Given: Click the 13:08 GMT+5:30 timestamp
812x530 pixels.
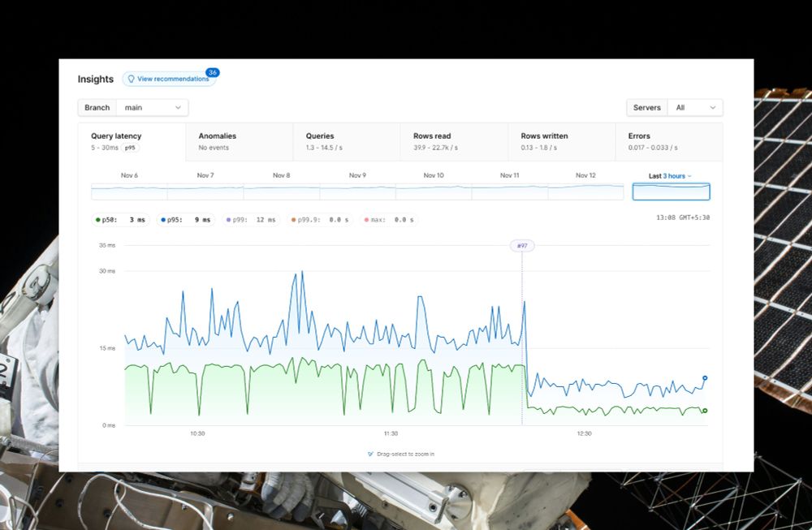Looking at the screenshot, I should point(683,218).
